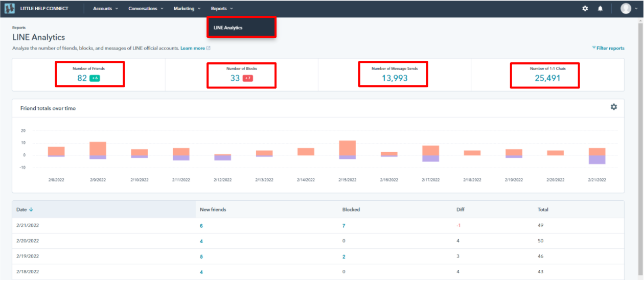Click total value 50 for 2/20/2022
644x281 pixels.
(540, 241)
